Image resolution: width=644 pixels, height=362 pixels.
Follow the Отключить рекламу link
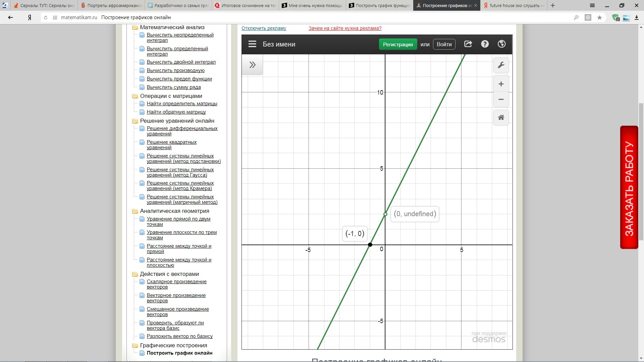point(264,28)
